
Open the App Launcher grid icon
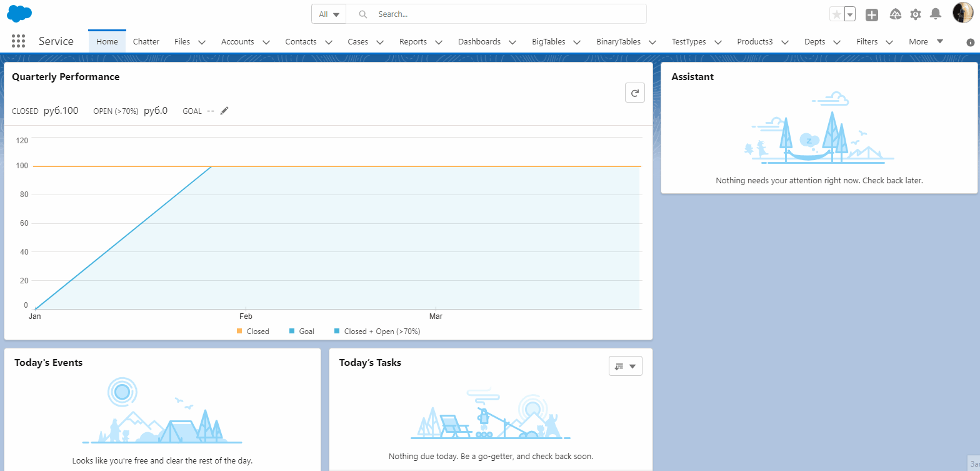click(18, 41)
